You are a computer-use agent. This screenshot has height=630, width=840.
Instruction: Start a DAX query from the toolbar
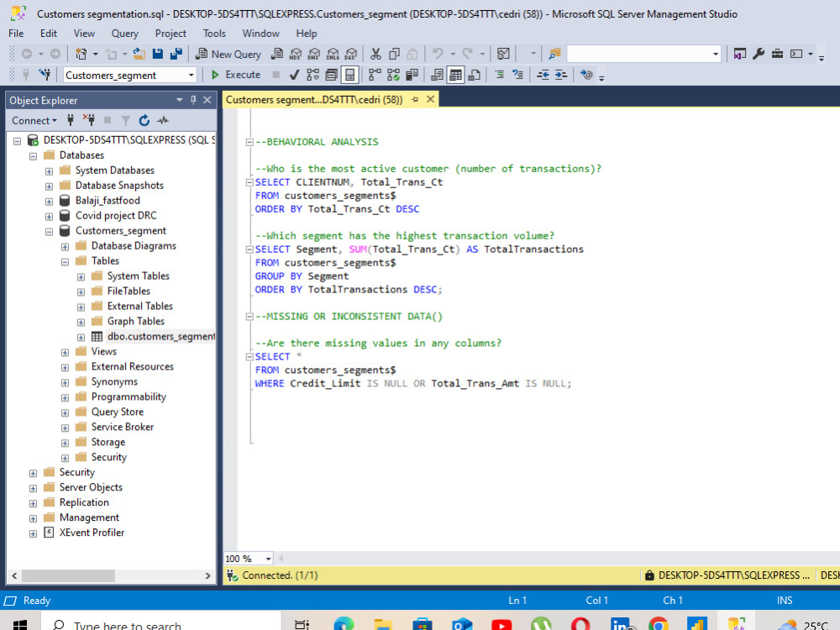coord(351,54)
